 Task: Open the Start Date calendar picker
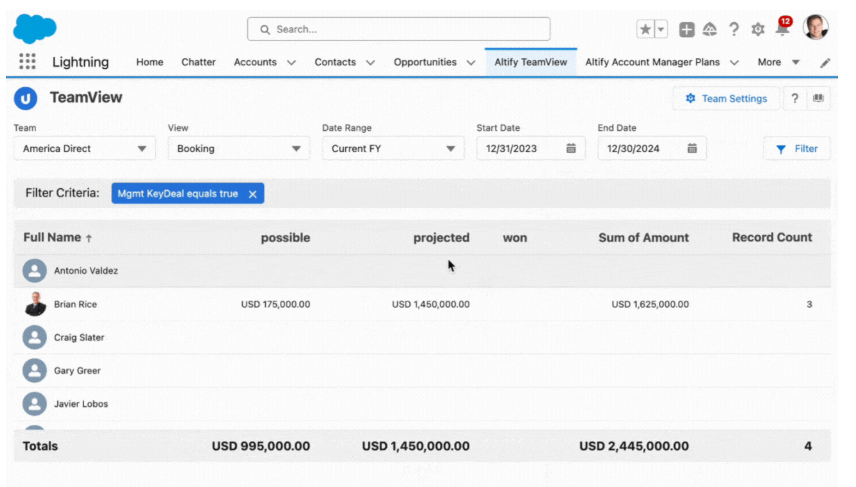(570, 149)
